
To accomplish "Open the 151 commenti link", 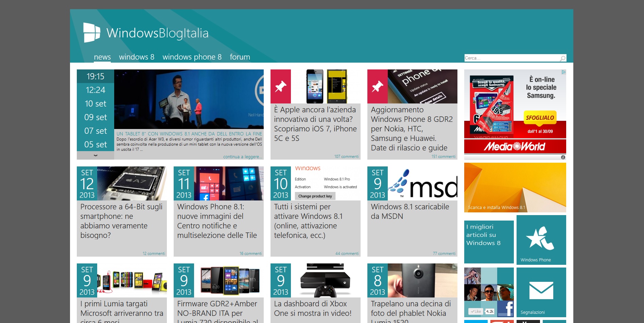I will tap(443, 157).
